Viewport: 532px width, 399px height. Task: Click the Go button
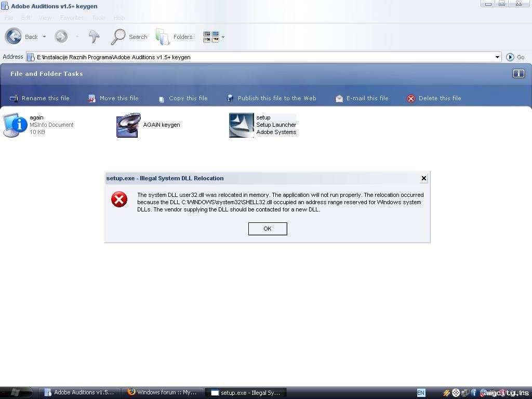coord(515,57)
